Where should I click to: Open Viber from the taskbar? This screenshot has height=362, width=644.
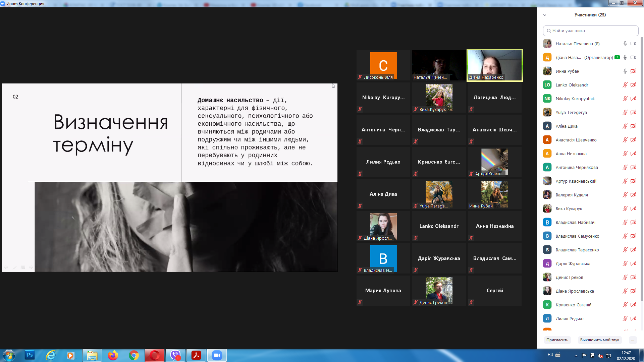click(175, 355)
